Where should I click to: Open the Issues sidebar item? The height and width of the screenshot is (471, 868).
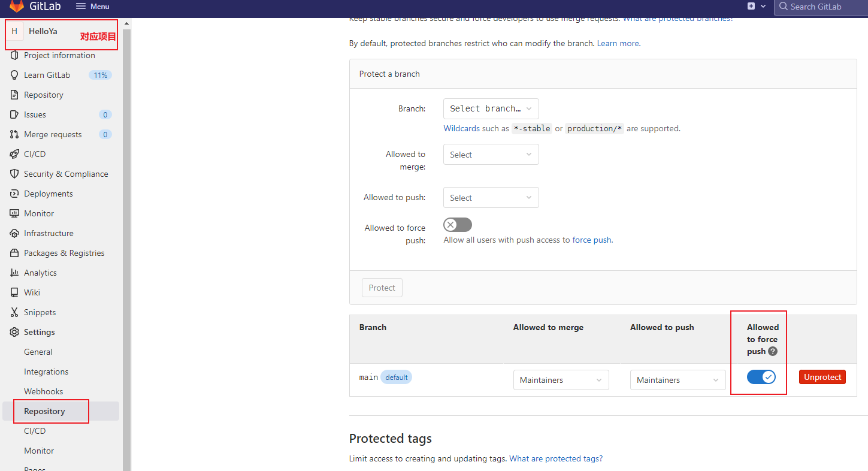[x=61, y=114]
